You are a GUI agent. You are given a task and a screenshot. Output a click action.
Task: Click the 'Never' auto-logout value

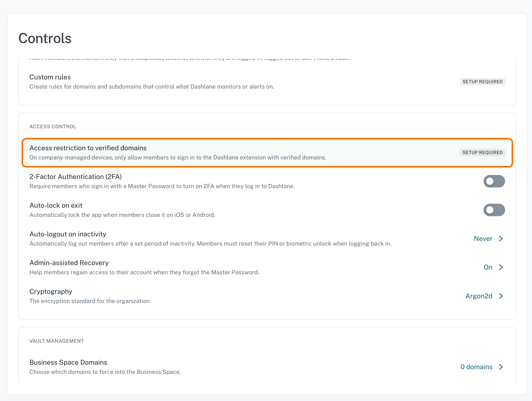coord(483,239)
